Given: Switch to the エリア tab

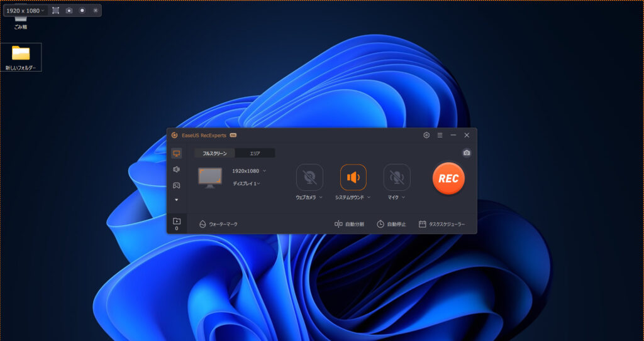Looking at the screenshot, I should (x=255, y=153).
